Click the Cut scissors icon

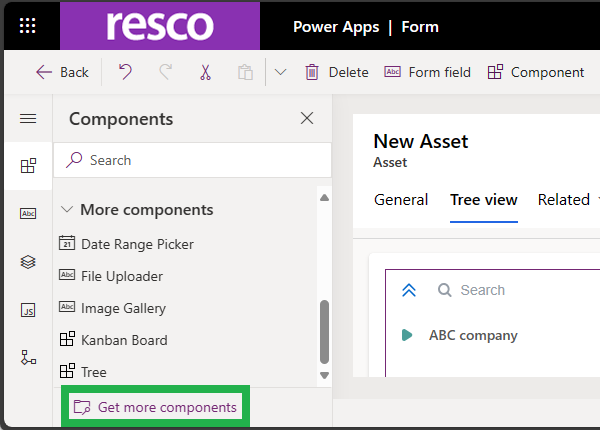[x=205, y=72]
